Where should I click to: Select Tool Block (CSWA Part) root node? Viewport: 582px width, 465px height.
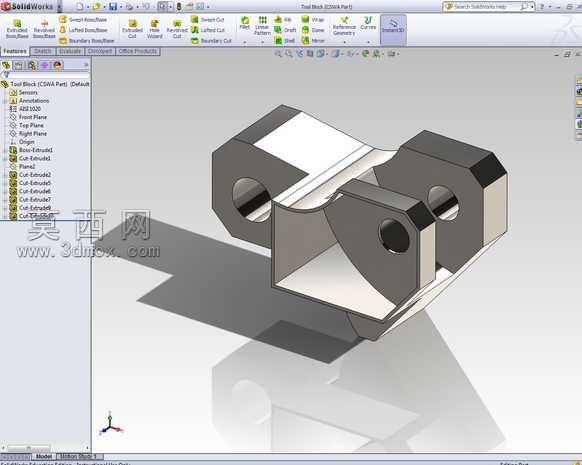tap(45, 84)
